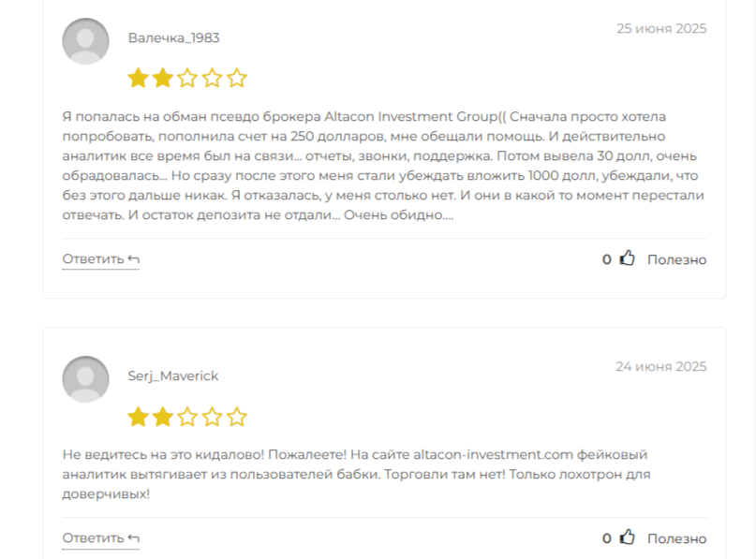Click Ответить under Валечка_1983 review
The width and height of the screenshot is (756, 559).
[93, 259]
